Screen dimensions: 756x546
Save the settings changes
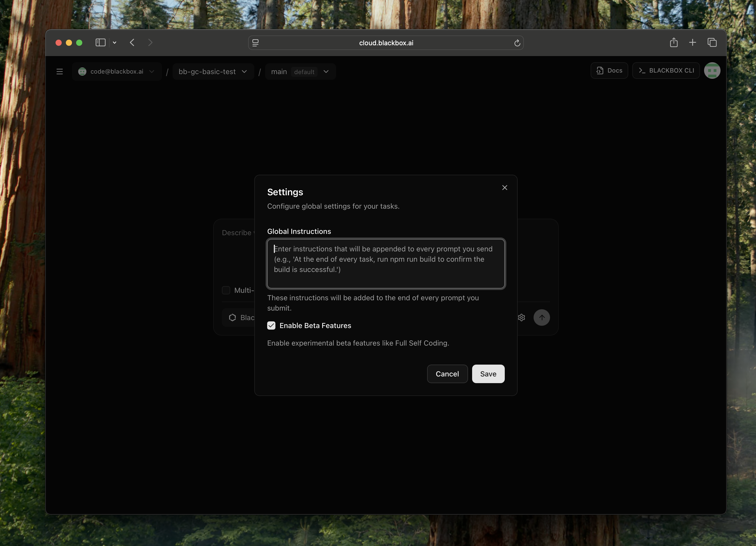click(488, 374)
